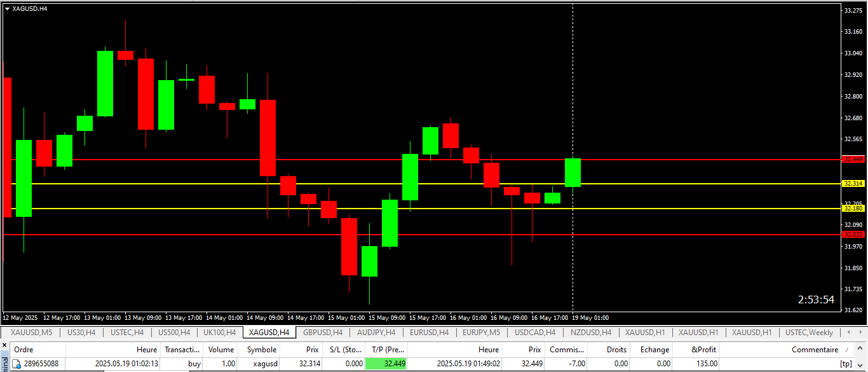Click the S/L column header
The image size is (868, 372).
click(x=343, y=349)
